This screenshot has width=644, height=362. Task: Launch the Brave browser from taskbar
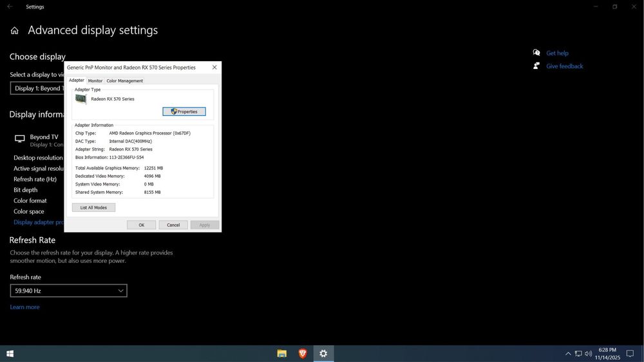[303, 354]
